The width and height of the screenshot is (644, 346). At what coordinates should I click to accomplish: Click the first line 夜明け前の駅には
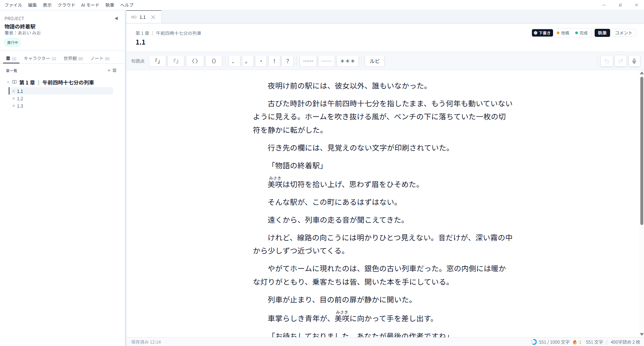348,86
